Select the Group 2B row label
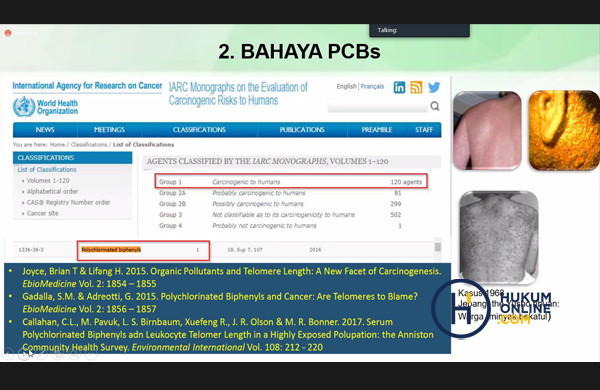Viewport: 600px width, 390px height. 172,204
